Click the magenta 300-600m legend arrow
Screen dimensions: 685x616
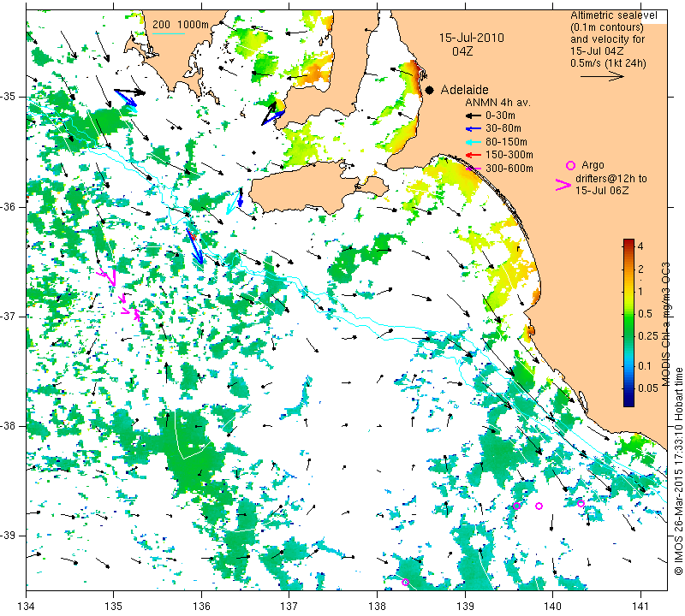(x=474, y=169)
